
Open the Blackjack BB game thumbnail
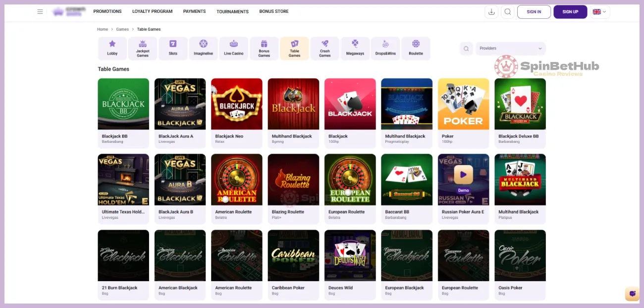(123, 104)
